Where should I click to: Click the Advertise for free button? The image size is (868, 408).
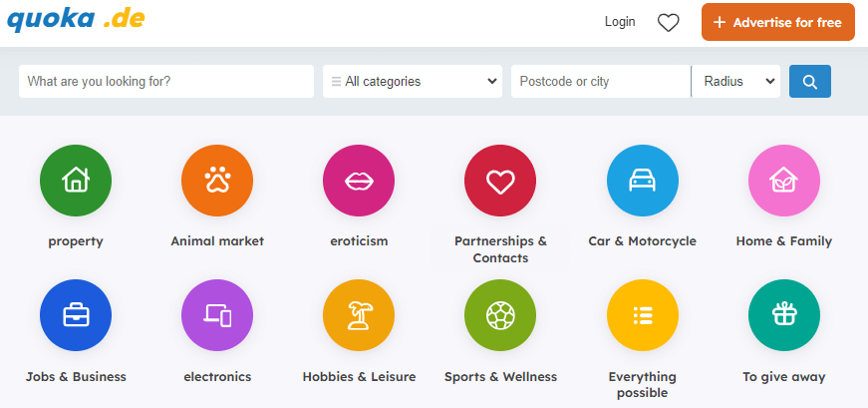pos(777,22)
